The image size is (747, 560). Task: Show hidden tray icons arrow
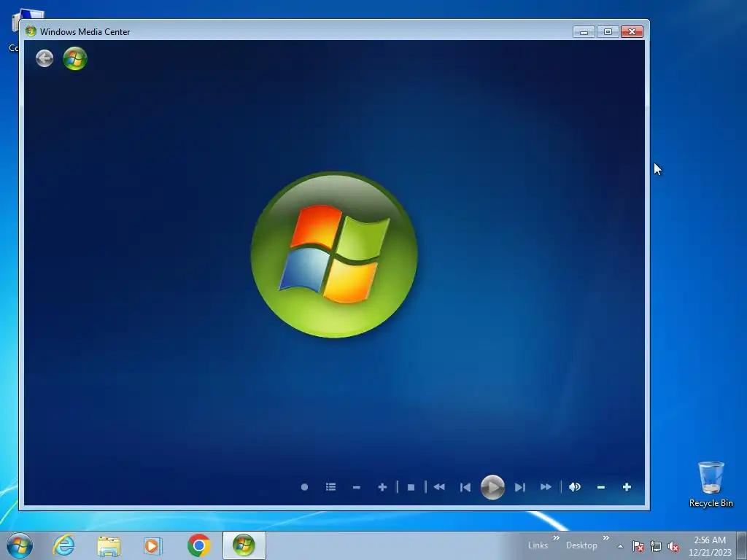620,546
